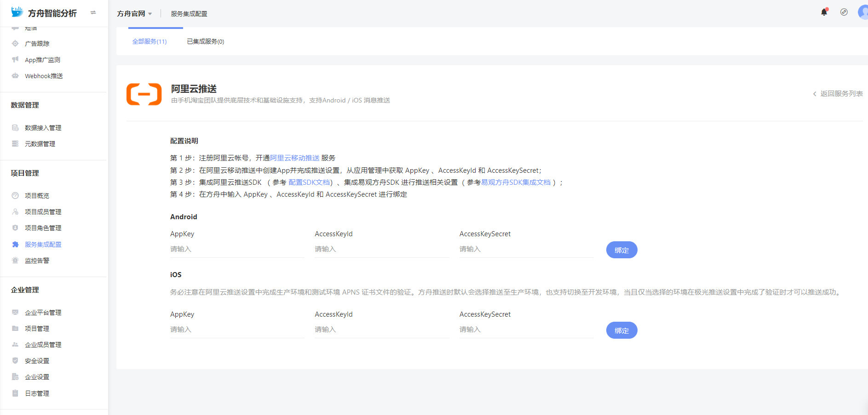This screenshot has height=415, width=868.
Task: Focus the iOS AccessKeySecret input field
Action: (527, 330)
